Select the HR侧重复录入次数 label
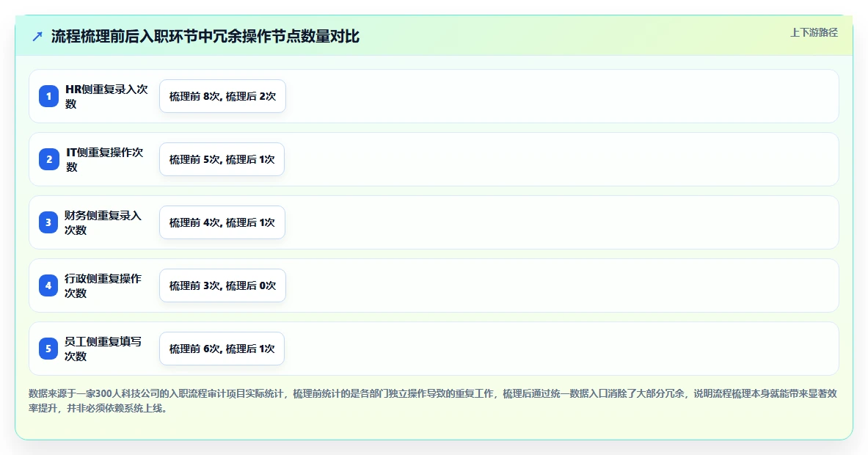 pos(107,96)
